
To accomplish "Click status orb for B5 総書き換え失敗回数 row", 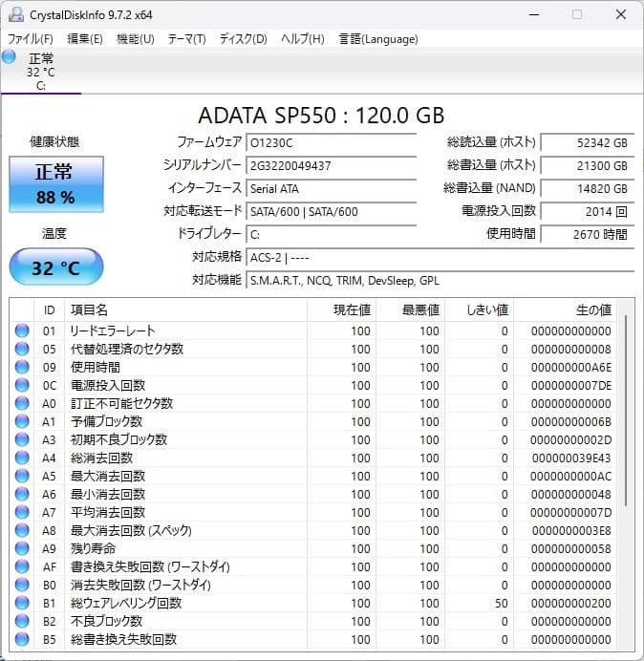I will point(22,639).
